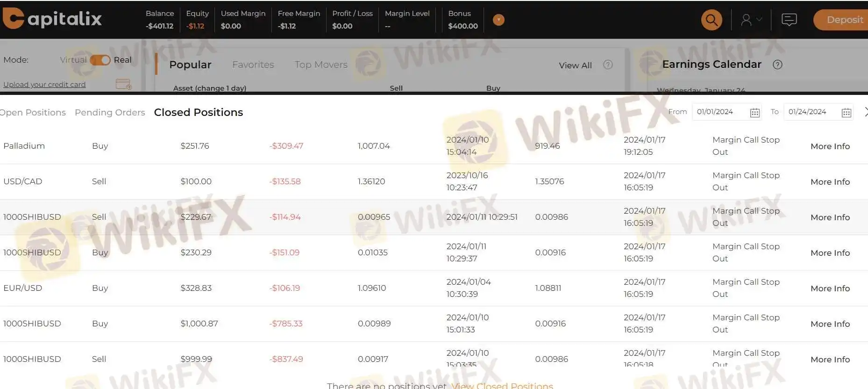Click the Equity value -$1.12
Viewport: 868px width, 389px height.
[195, 26]
